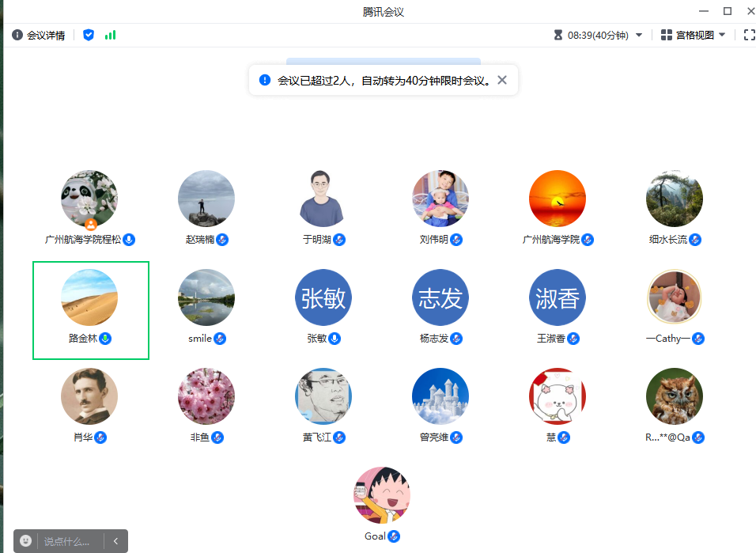Toggle microphone icon next to 于明湖
The image size is (756, 553).
(x=339, y=240)
